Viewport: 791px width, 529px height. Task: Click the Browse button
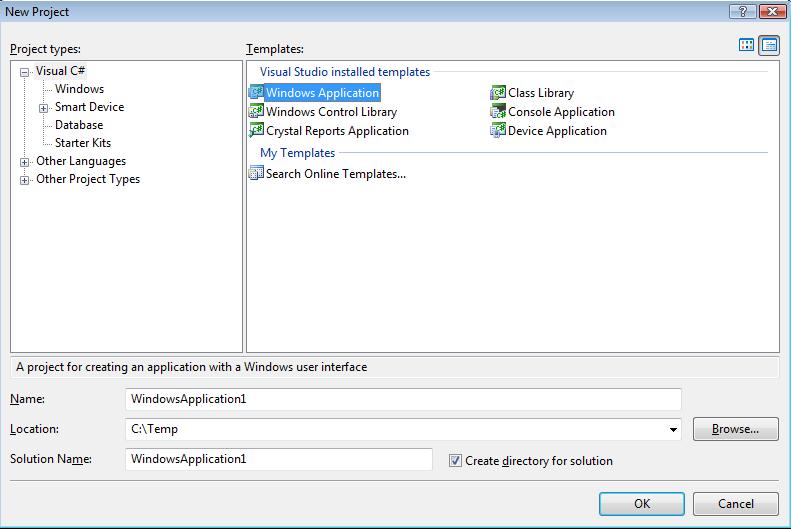735,429
